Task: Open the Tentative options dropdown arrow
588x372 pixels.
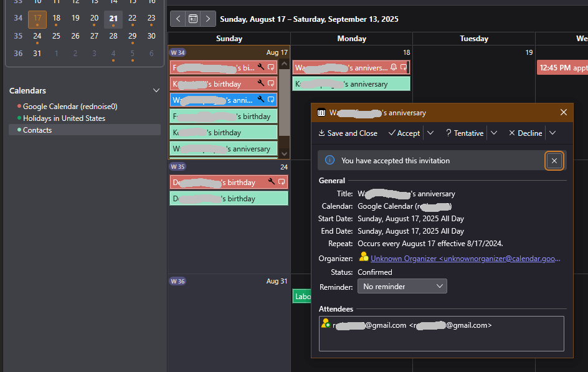Action: (493, 133)
